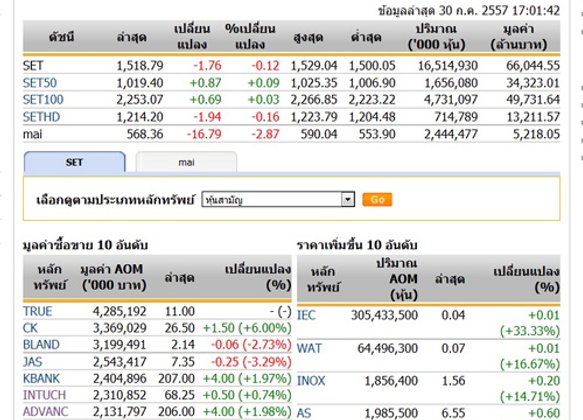This screenshot has width=583, height=420.
Task: Open the WAT stock link
Action: pyautogui.click(x=309, y=348)
